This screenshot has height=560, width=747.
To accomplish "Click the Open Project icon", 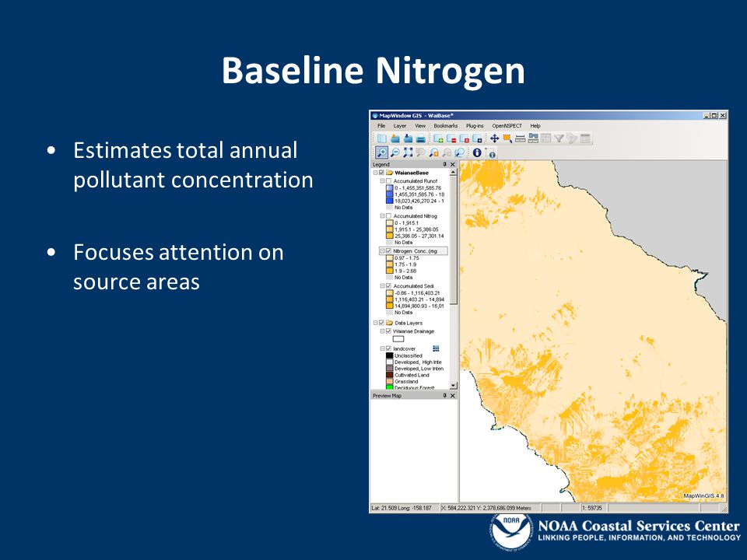I will (395, 138).
